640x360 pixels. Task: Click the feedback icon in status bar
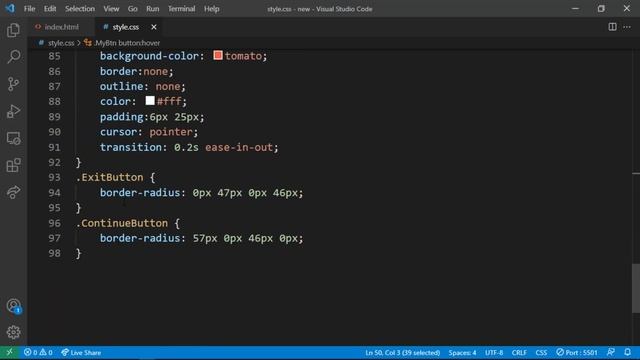click(x=611, y=352)
